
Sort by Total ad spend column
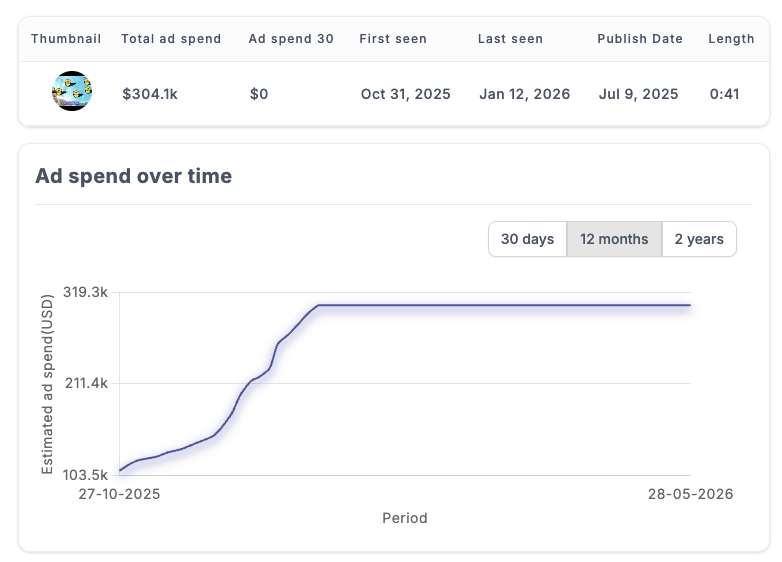(171, 39)
